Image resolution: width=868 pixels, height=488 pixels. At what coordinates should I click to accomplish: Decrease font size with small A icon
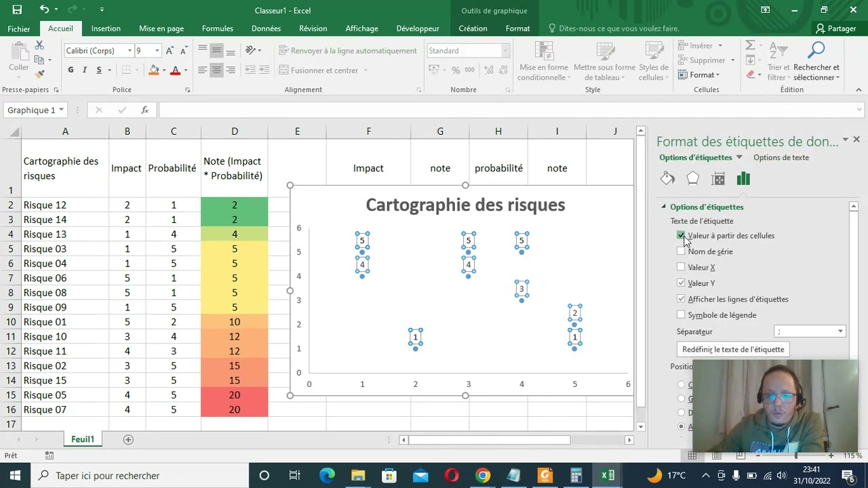click(183, 51)
